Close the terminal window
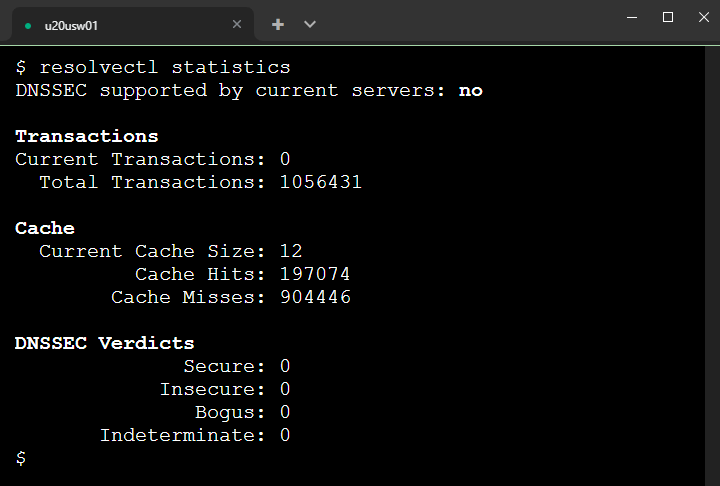 pyautogui.click(x=703, y=17)
